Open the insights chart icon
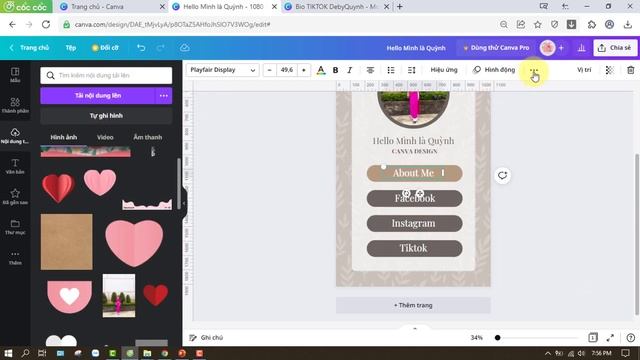640x360 pixels. (582, 48)
